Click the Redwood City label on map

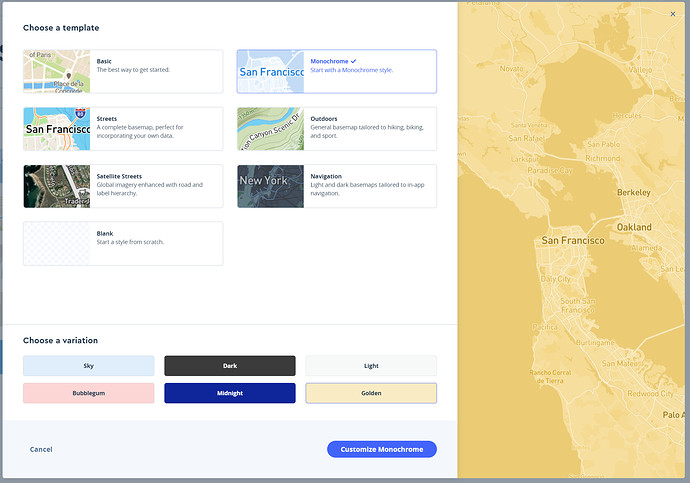[650, 394]
